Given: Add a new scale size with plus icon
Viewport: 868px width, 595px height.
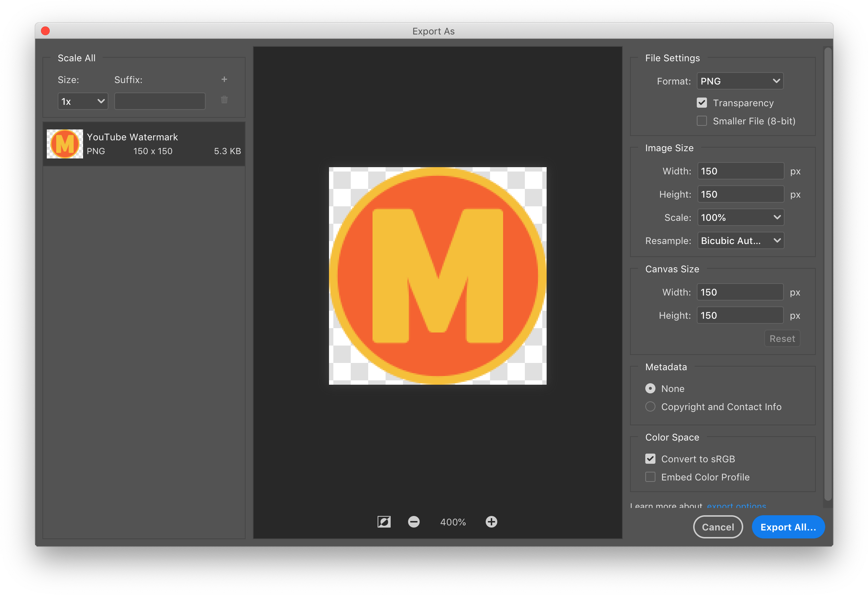Looking at the screenshot, I should pyautogui.click(x=224, y=79).
